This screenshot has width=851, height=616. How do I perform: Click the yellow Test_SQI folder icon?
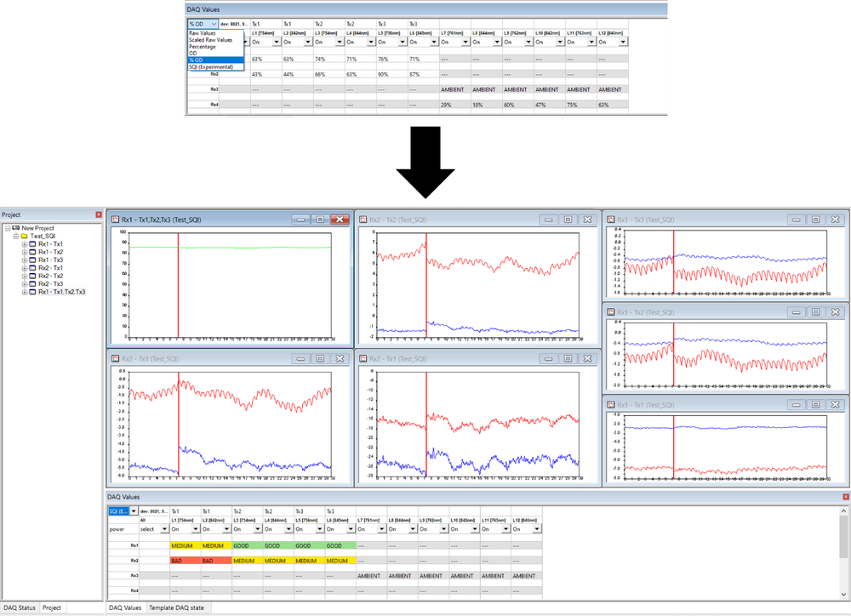click(24, 236)
